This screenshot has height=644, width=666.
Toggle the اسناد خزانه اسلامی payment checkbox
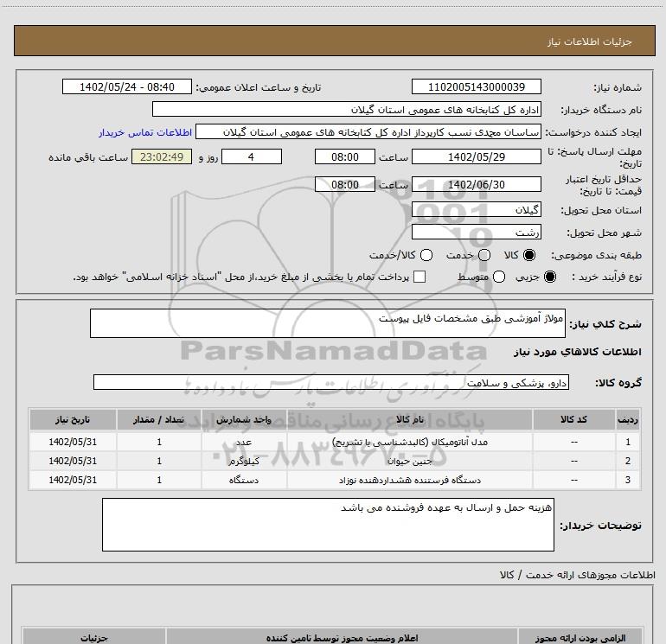419,277
